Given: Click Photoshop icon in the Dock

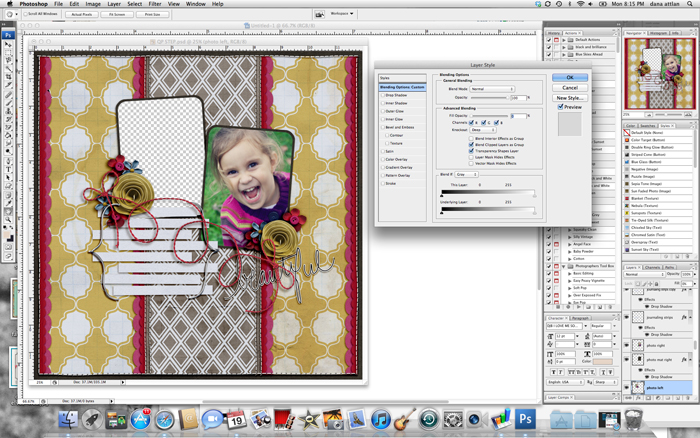Looking at the screenshot, I should click(525, 420).
